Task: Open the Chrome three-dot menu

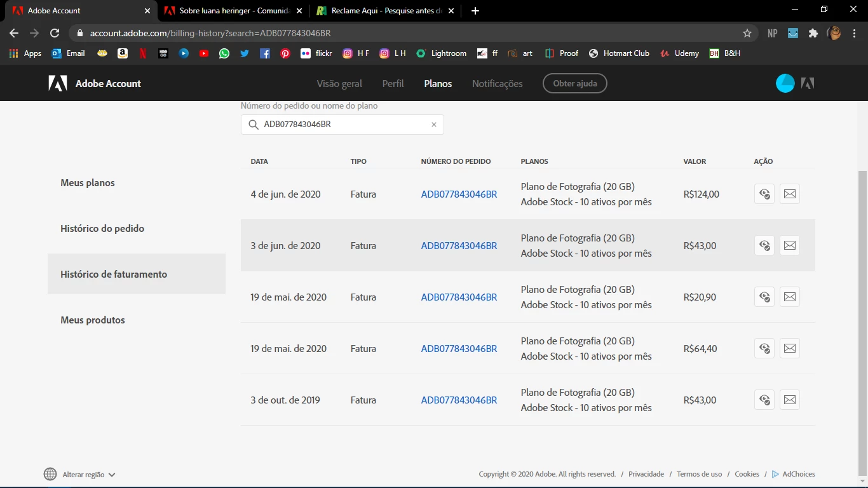Action: pyautogui.click(x=853, y=33)
